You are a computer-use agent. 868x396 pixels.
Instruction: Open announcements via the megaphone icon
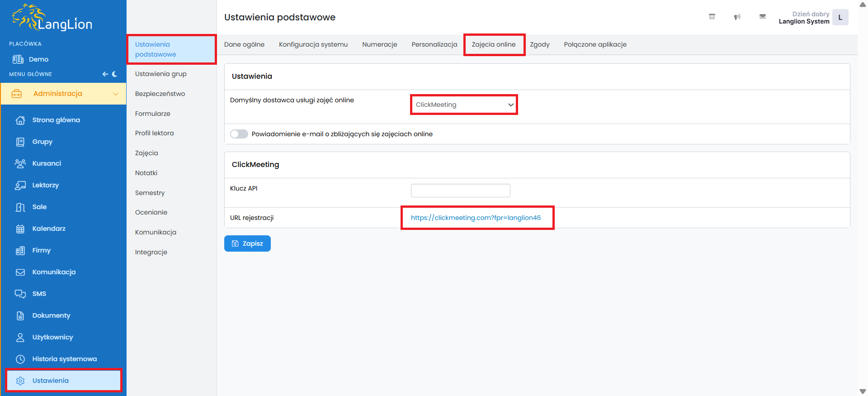(737, 17)
